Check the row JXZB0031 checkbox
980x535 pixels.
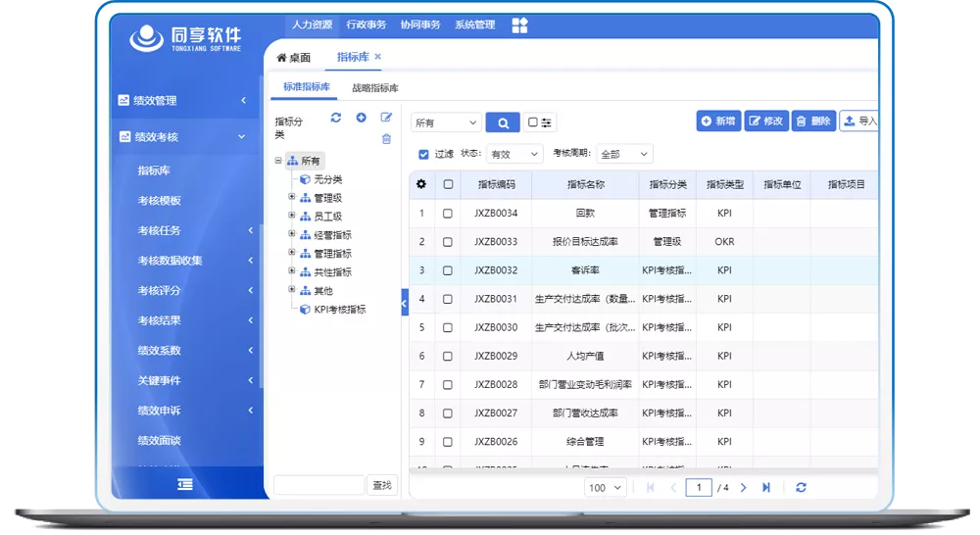coord(448,300)
